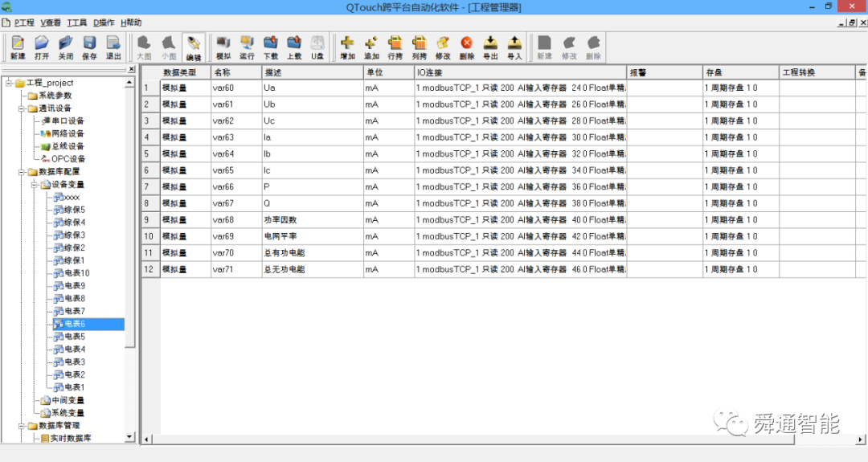Click the 追加 append icon
868x462 pixels.
click(371, 47)
